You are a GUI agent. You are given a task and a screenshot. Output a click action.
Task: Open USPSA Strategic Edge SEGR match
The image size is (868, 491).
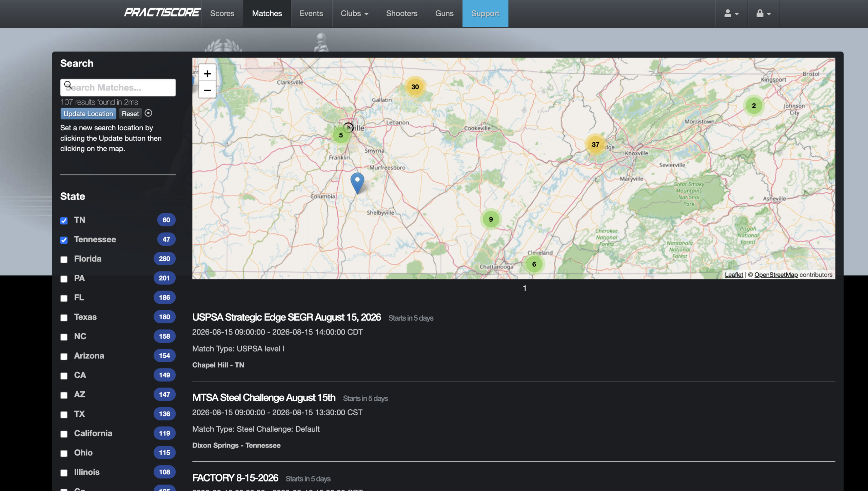[x=287, y=317]
